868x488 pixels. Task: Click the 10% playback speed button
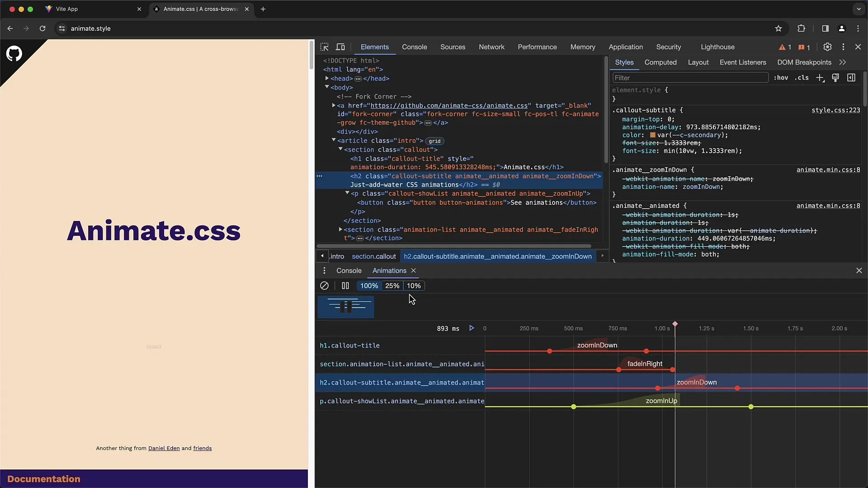414,286
